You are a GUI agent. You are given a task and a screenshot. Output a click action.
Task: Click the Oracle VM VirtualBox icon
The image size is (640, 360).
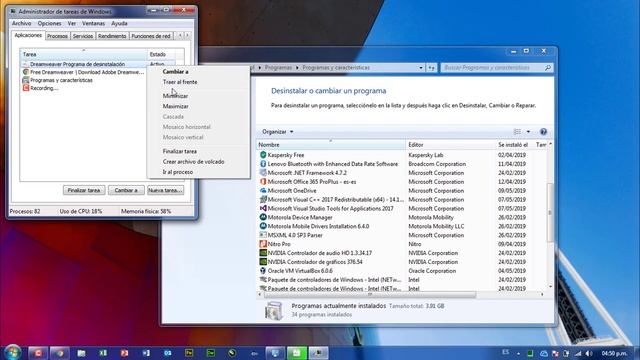pyautogui.click(x=263, y=271)
